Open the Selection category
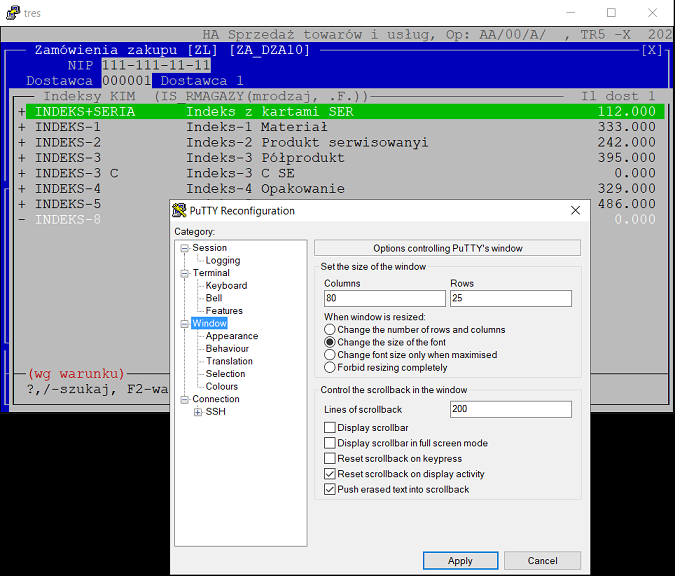 225,374
